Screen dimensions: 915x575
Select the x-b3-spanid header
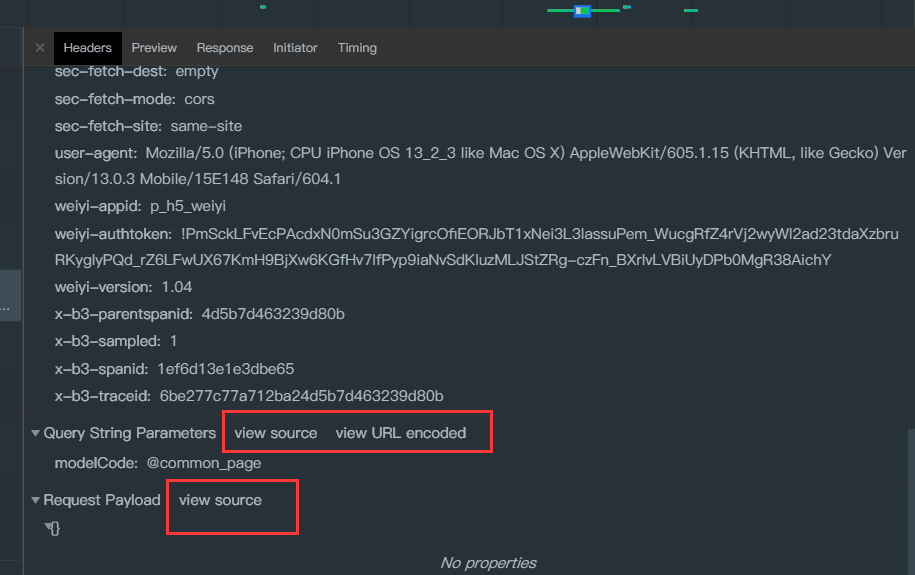174,369
